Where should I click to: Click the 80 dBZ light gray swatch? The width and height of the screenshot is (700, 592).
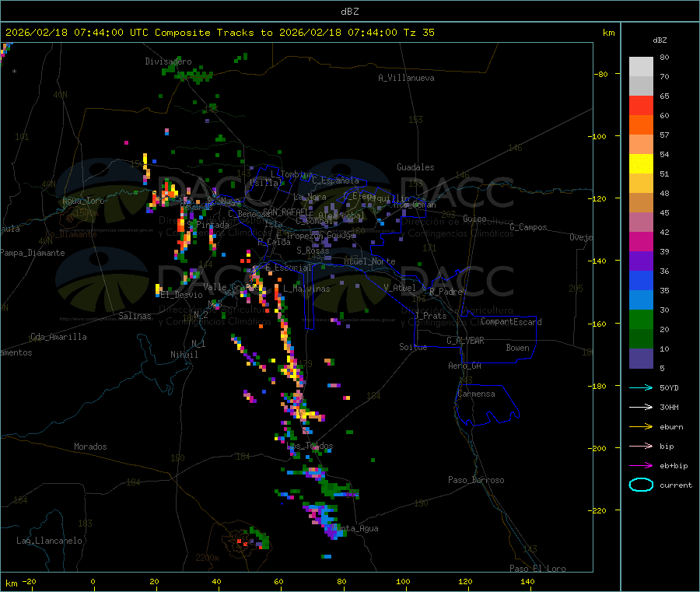tap(641, 67)
